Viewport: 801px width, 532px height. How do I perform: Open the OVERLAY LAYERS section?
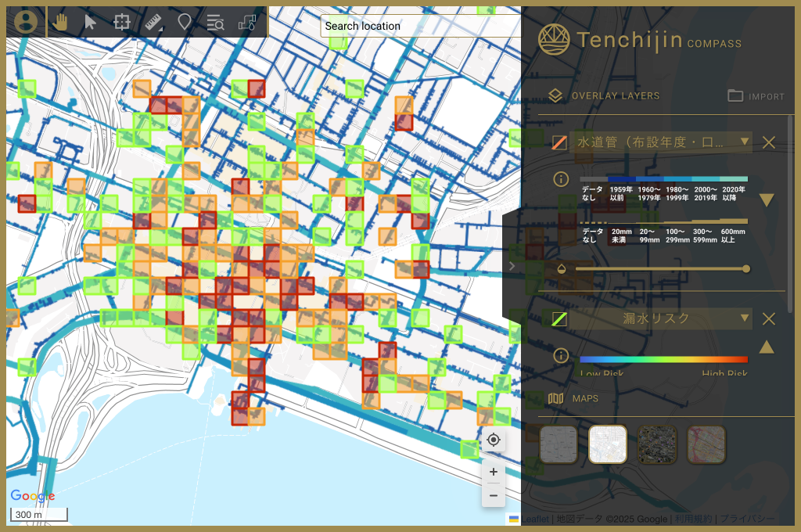coord(605,95)
